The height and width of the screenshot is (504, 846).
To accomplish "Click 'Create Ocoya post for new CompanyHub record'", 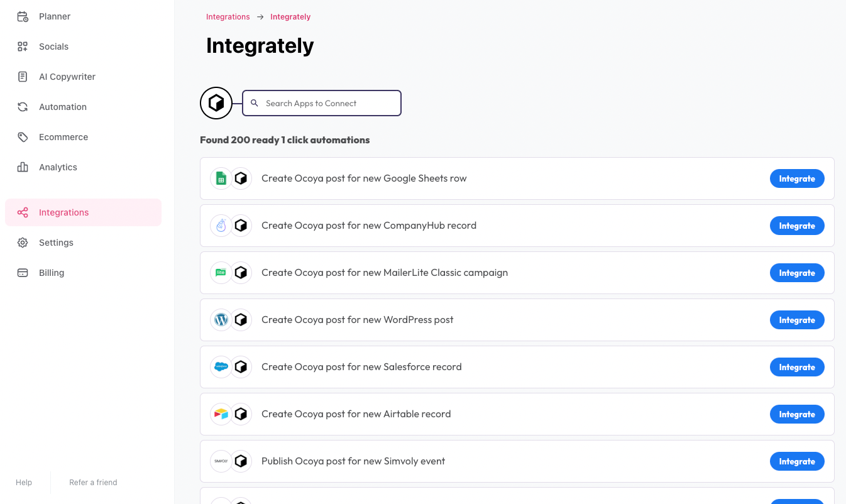I will [369, 226].
